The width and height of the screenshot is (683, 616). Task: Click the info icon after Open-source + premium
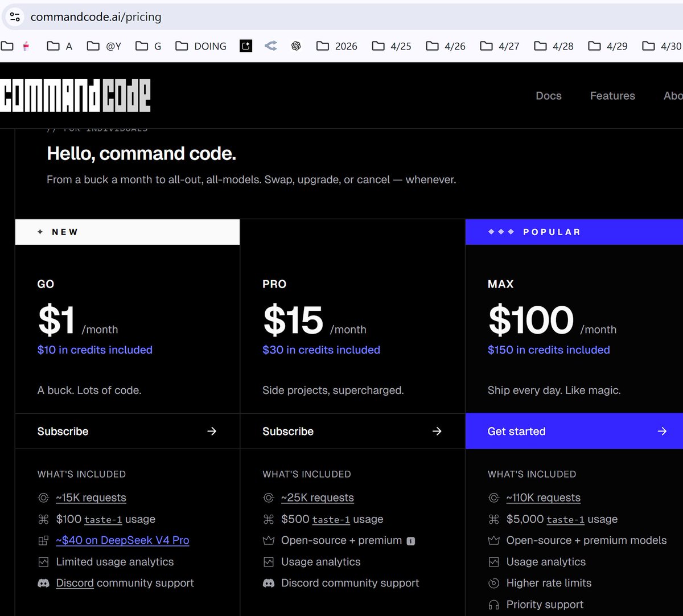pos(411,541)
